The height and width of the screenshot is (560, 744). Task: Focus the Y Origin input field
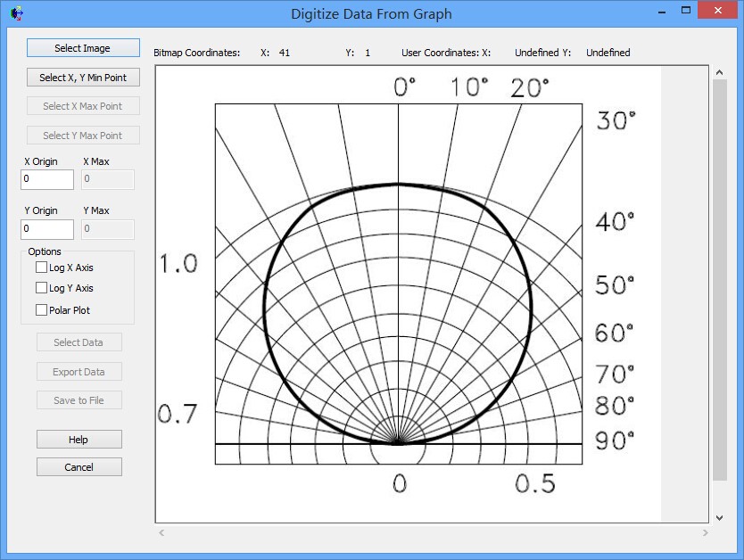(x=47, y=229)
